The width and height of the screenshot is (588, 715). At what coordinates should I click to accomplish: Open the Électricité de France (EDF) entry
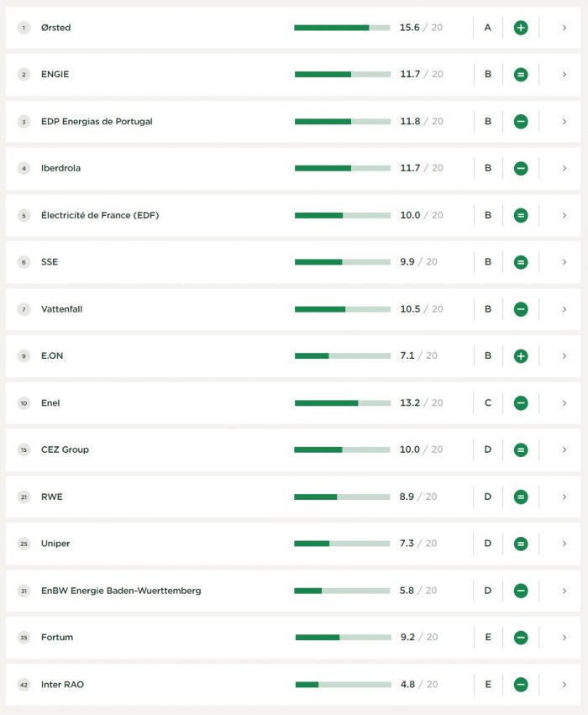(100, 215)
